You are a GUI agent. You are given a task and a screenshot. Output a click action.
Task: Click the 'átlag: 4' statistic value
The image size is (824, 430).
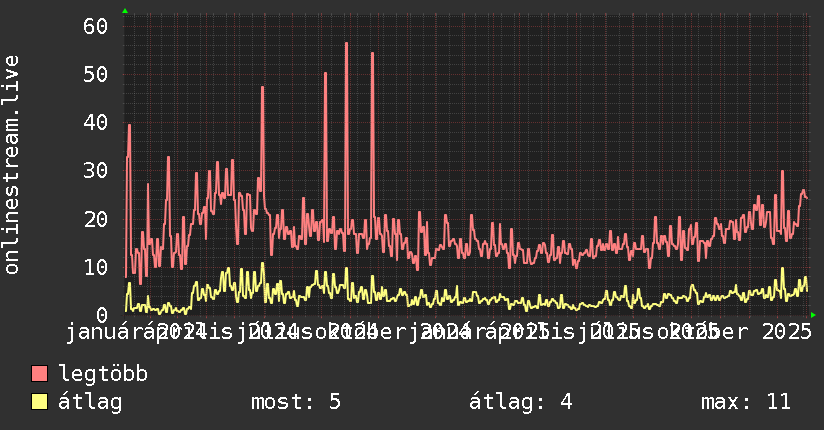point(520,402)
